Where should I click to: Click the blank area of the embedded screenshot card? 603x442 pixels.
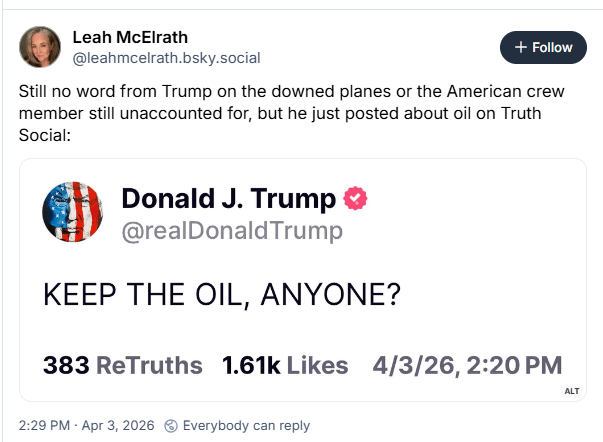tap(480, 260)
